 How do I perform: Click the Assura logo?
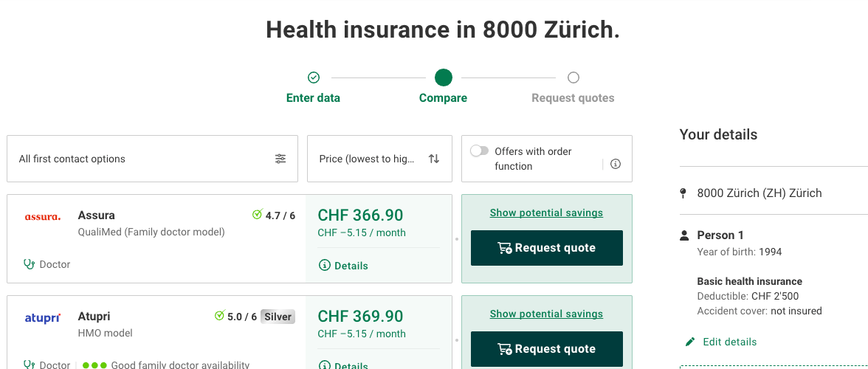pyautogui.click(x=43, y=217)
